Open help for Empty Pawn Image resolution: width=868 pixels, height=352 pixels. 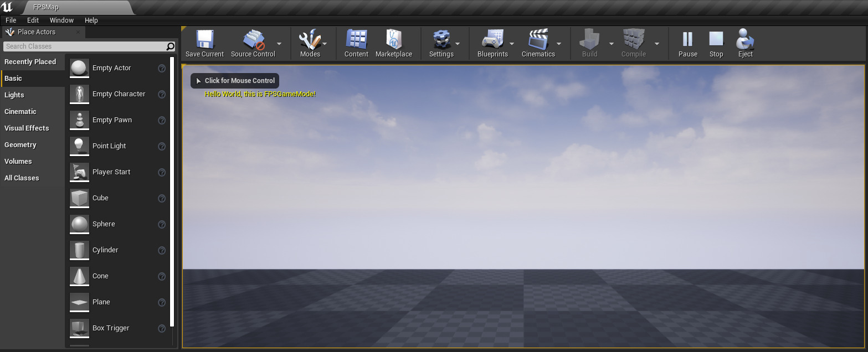pyautogui.click(x=162, y=120)
